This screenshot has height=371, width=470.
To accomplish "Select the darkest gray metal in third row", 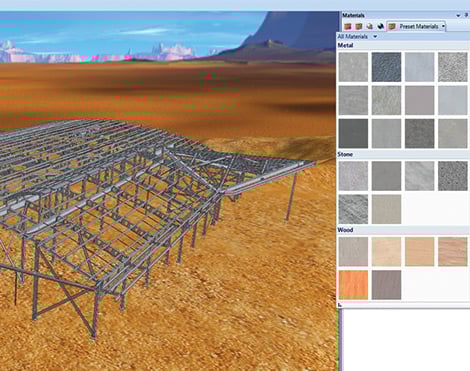I will click(353, 133).
